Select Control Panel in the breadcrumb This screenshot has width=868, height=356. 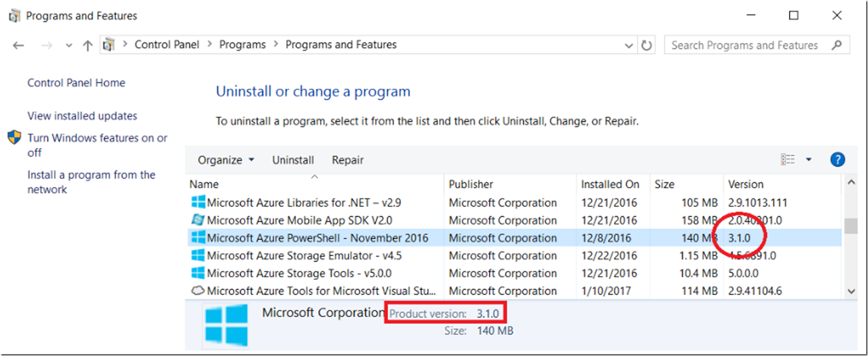coord(167,44)
